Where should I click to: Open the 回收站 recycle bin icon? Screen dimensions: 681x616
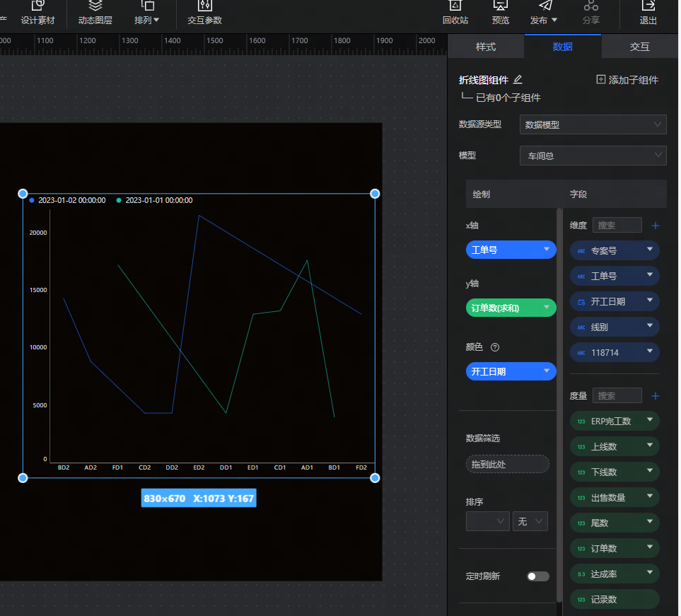(x=455, y=6)
